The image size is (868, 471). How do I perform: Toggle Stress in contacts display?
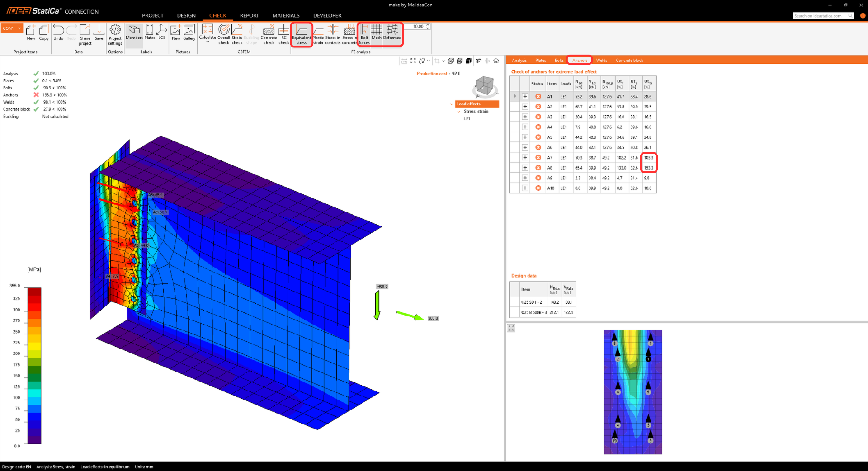pyautogui.click(x=333, y=35)
